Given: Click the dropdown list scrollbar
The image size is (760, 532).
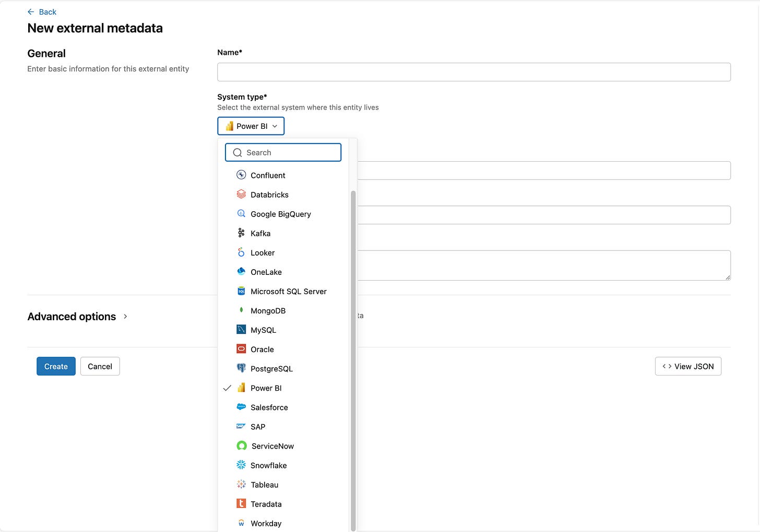Looking at the screenshot, I should pos(353,360).
